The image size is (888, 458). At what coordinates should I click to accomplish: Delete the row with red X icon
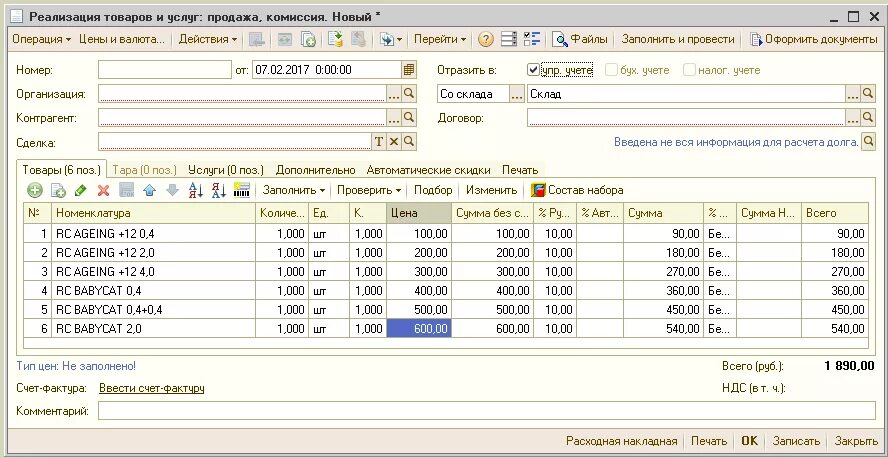pyautogui.click(x=103, y=190)
